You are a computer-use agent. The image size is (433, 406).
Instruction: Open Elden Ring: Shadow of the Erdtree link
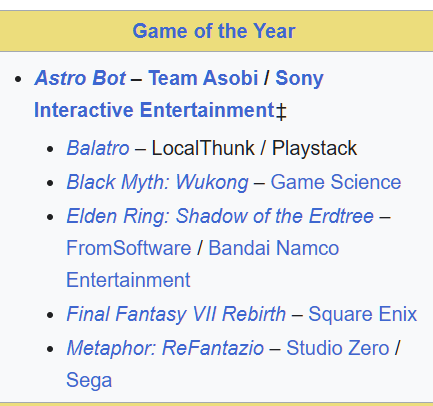220,216
